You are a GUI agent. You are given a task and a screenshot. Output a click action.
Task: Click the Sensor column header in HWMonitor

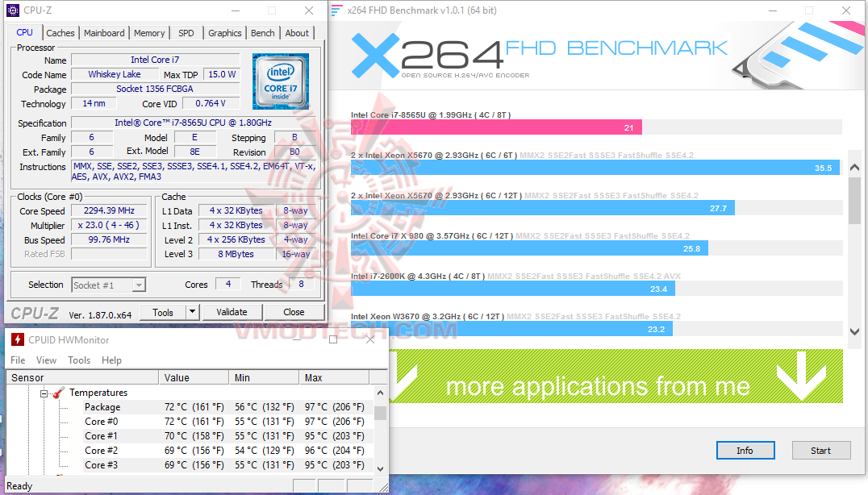[83, 378]
